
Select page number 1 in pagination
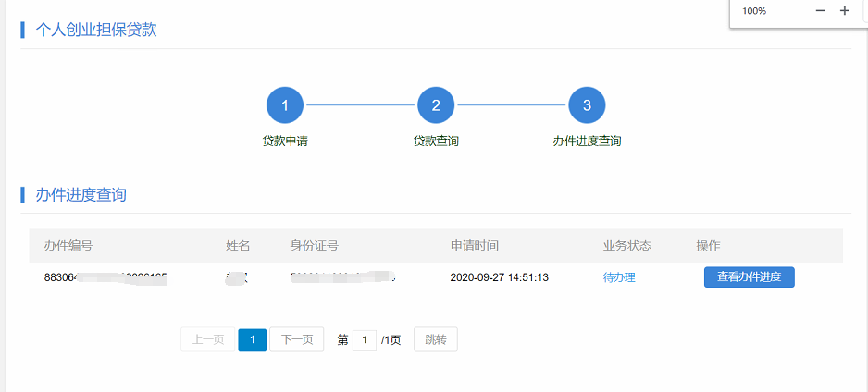pyautogui.click(x=252, y=340)
